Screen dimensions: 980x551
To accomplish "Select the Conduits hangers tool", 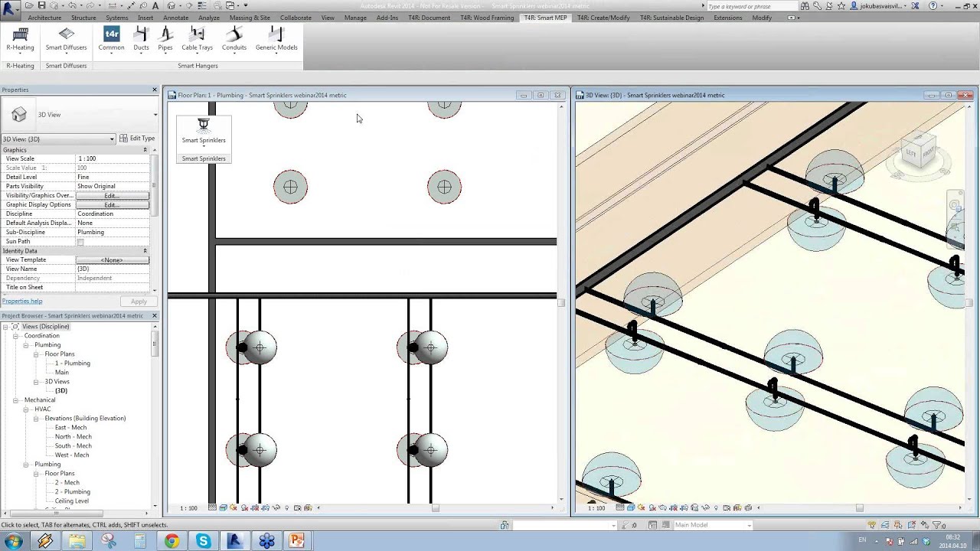I will 234,40.
